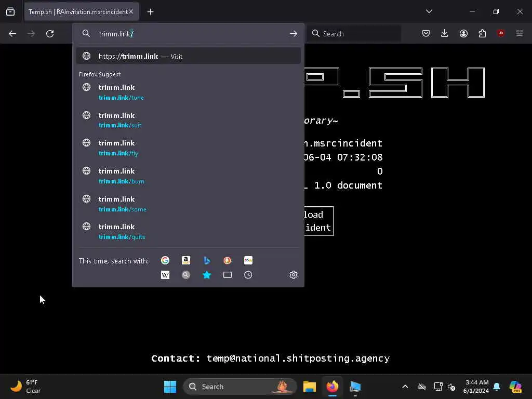
Task: Open the Firefox taskbar icon
Action: (x=332, y=387)
